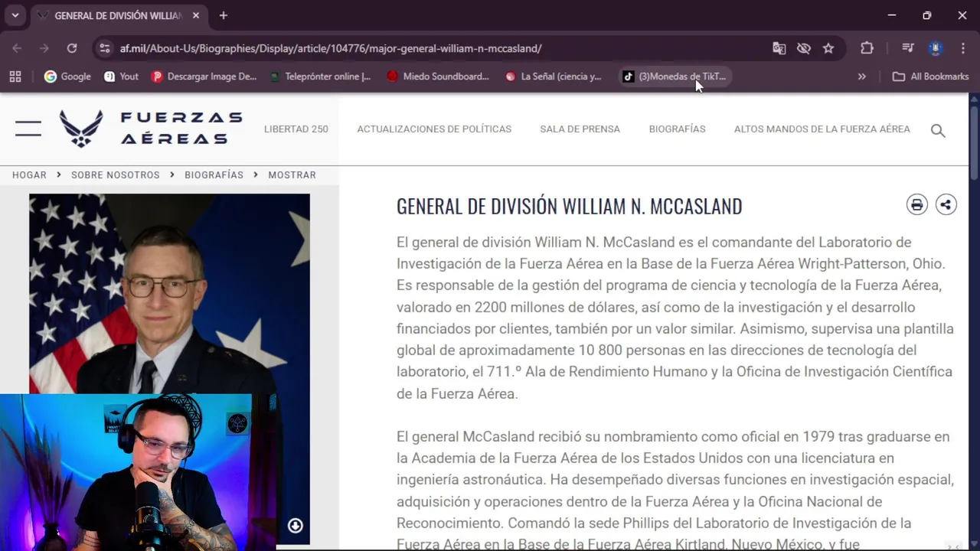Open the All Bookmarks folder
The width and height of the screenshot is (980, 551).
931,77
